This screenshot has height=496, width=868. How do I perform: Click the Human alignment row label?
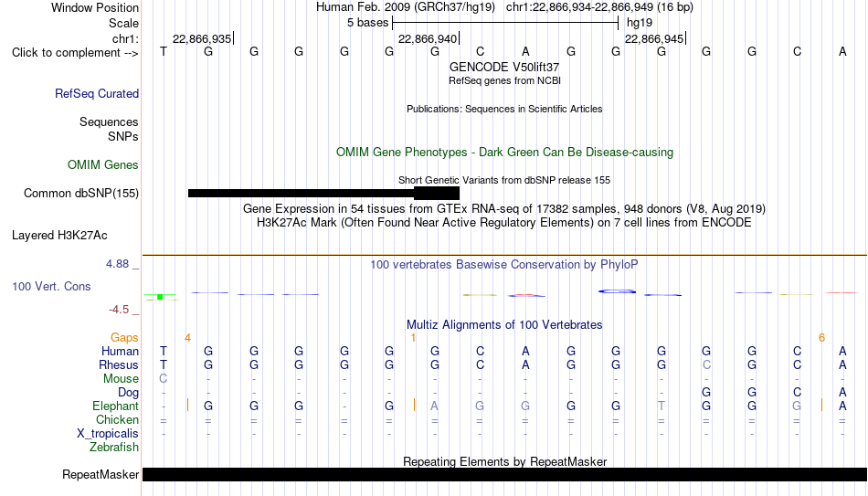pyautogui.click(x=120, y=352)
